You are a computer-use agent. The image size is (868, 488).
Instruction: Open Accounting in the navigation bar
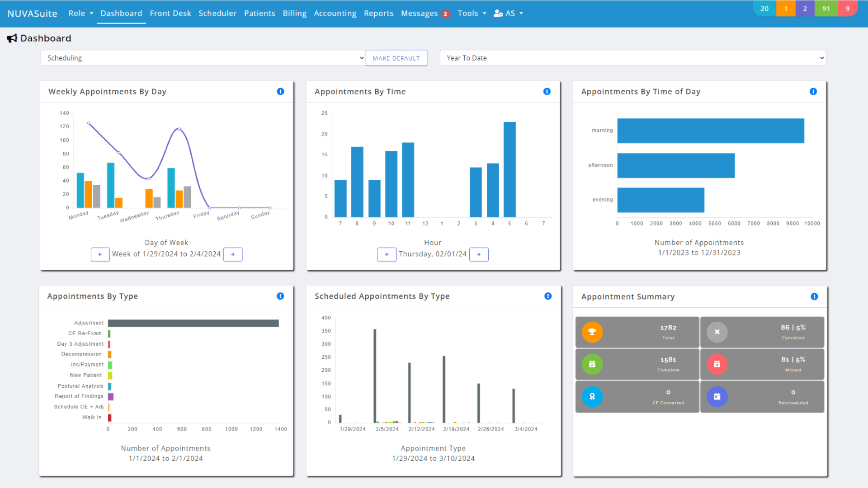(x=335, y=14)
